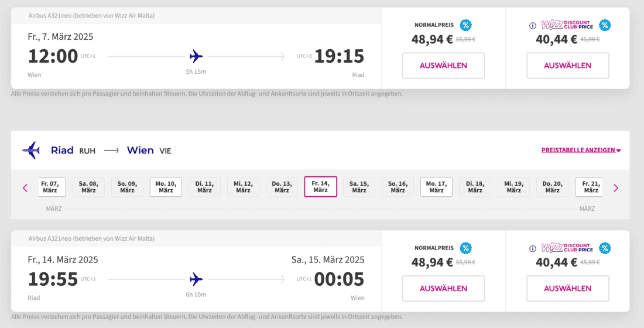Click percent badge beside Normalpreis on 14. März flight
Screen dimensions: 644x328
465,248
